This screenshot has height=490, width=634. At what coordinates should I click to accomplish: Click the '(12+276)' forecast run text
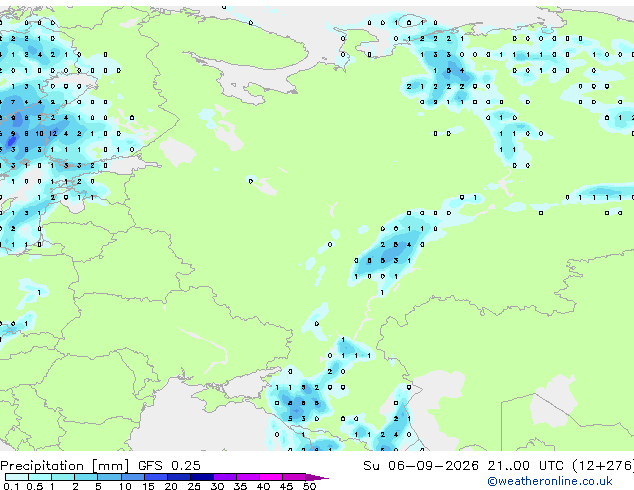tap(603, 466)
